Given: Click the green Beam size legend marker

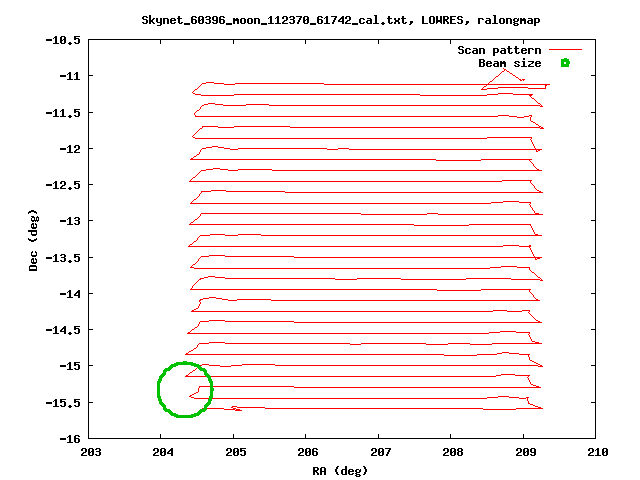Looking at the screenshot, I should coord(565,63).
